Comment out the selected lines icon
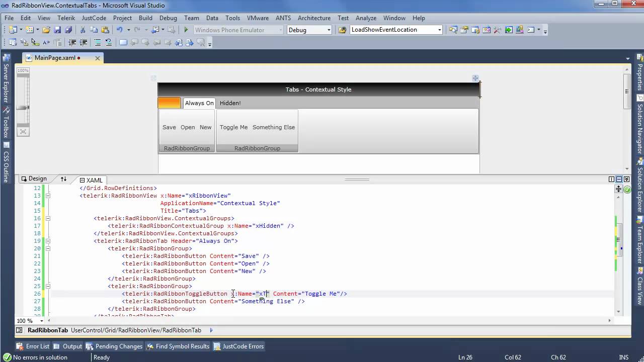This screenshot has width=644, height=362. [98, 43]
